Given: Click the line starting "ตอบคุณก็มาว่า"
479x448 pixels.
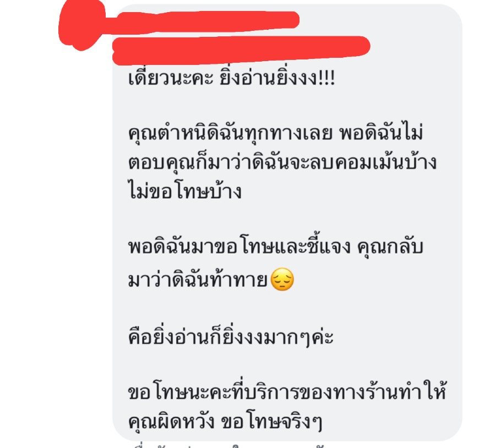Looking at the screenshot, I should click(x=282, y=162).
